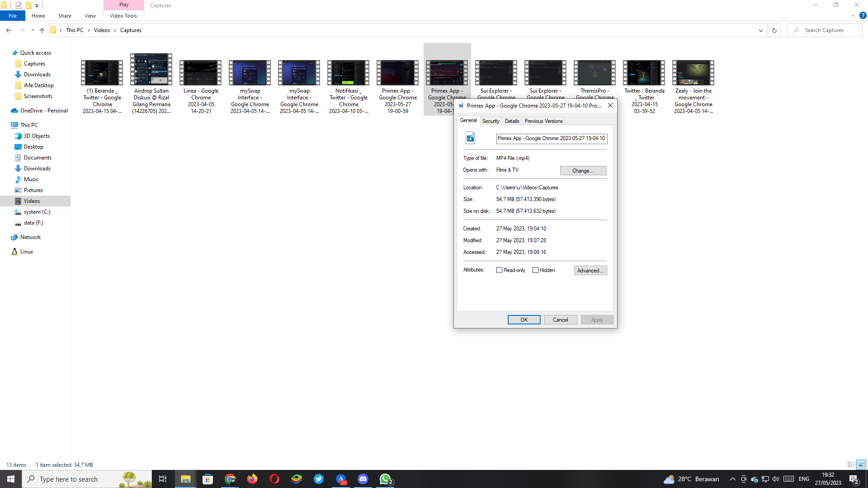868x488 pixels.
Task: Close the Properties dialog with X
Action: (610, 105)
